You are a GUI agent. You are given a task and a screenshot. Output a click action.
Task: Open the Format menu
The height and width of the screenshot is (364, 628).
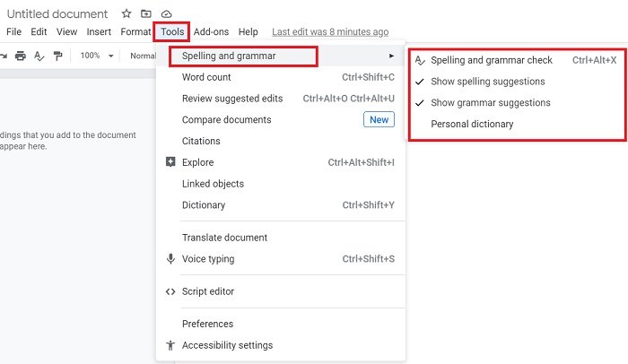[x=135, y=31]
